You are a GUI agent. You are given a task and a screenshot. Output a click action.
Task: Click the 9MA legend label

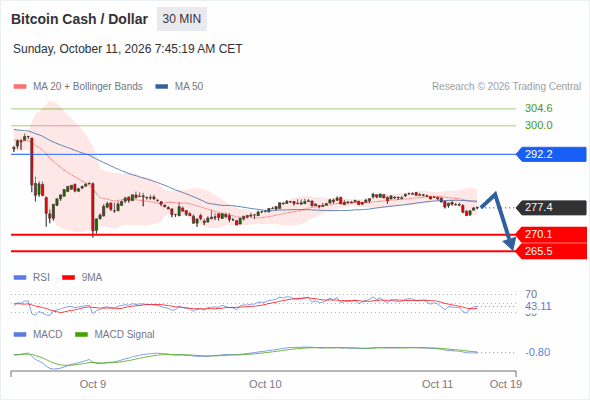pyautogui.click(x=92, y=278)
